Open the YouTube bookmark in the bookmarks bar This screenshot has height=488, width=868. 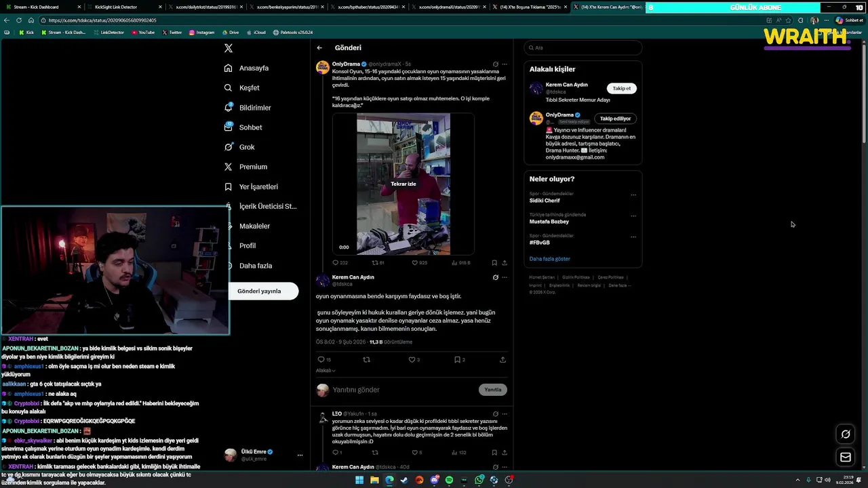[x=143, y=33]
